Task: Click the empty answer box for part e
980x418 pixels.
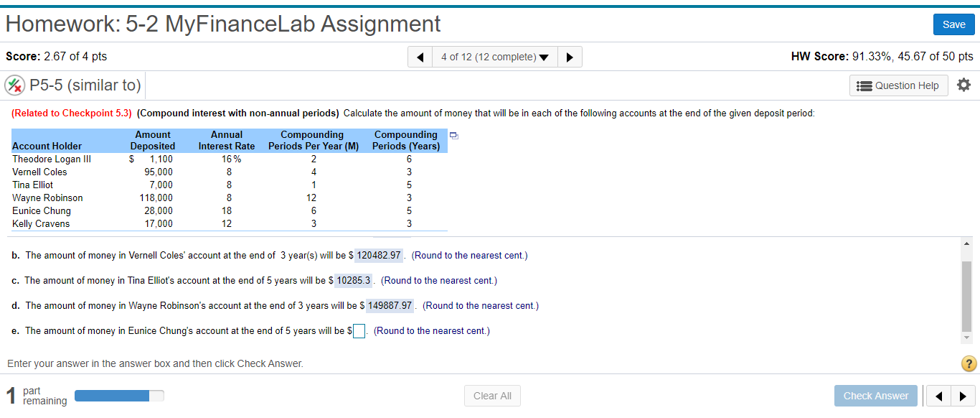Action: coord(359,330)
